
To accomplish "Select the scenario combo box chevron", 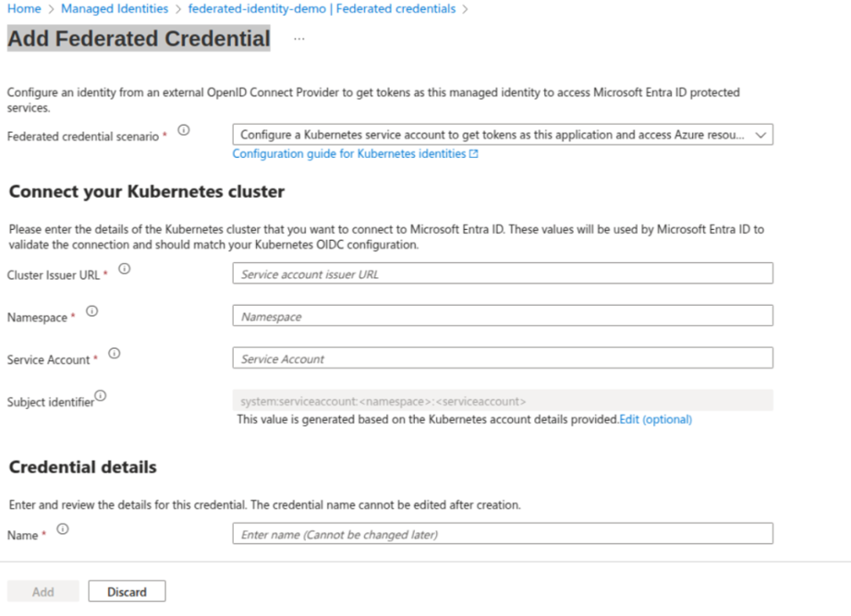I will (x=760, y=134).
